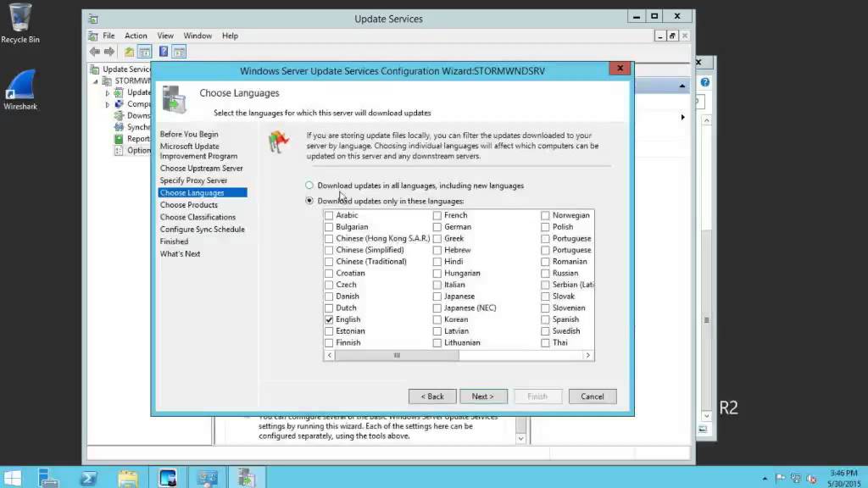The height and width of the screenshot is (488, 868).
Task: Toggle the Show/Hide Console Tree toolbar icon
Action: 144,52
